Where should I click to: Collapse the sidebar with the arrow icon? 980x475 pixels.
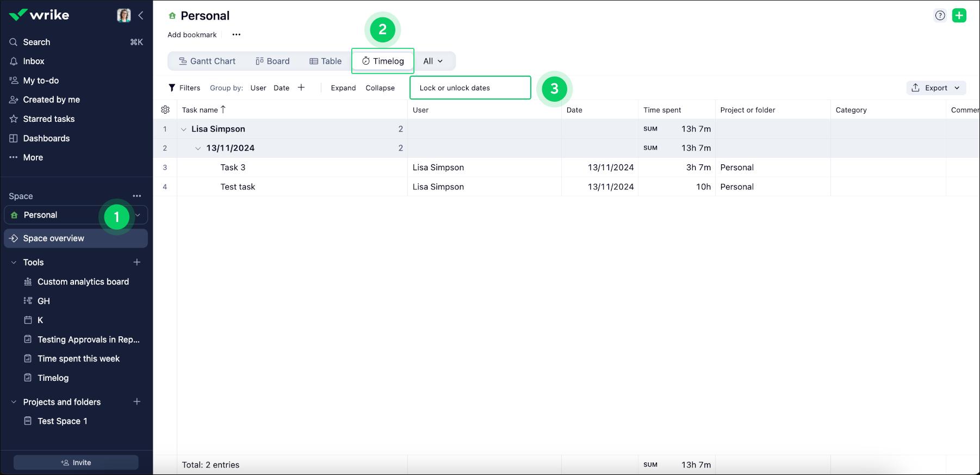pos(141,15)
